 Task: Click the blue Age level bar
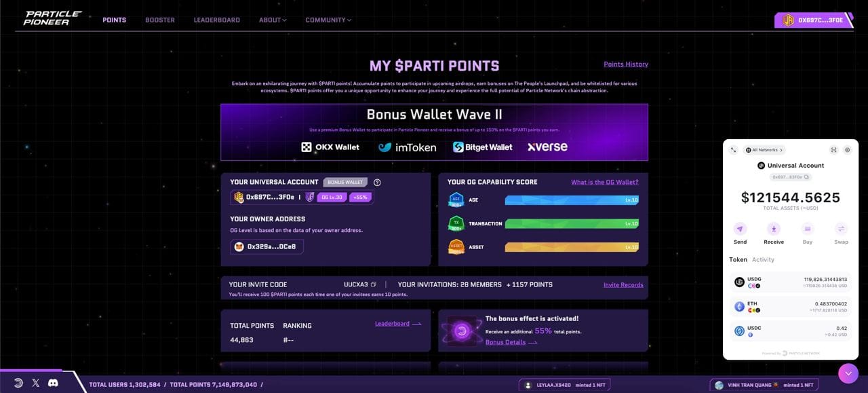click(572, 200)
